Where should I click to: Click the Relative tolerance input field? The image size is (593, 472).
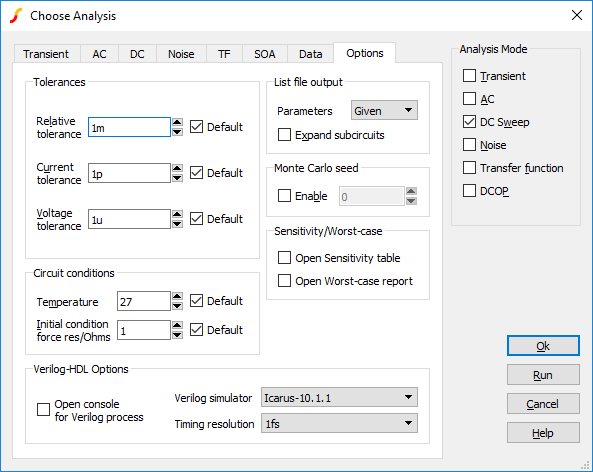[129, 127]
